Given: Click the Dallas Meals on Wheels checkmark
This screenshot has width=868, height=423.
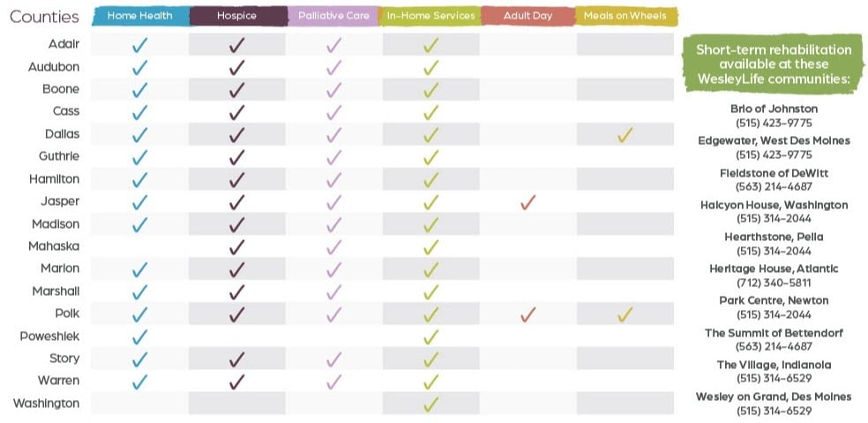Looking at the screenshot, I should tap(625, 135).
